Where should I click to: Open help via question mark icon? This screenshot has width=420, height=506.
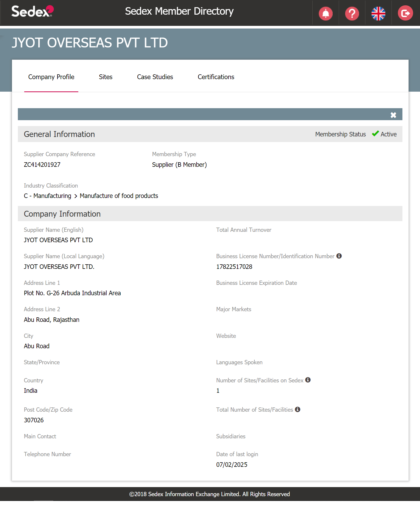point(352,13)
